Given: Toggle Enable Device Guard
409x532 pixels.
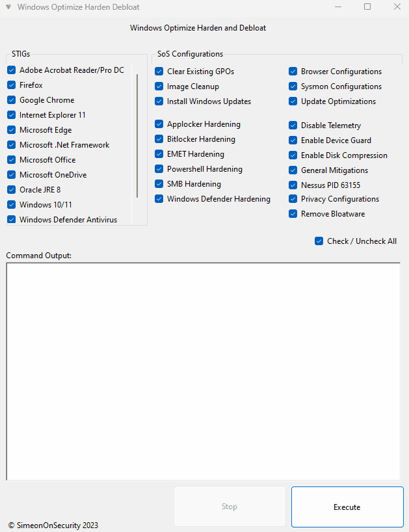Looking at the screenshot, I should (x=293, y=140).
